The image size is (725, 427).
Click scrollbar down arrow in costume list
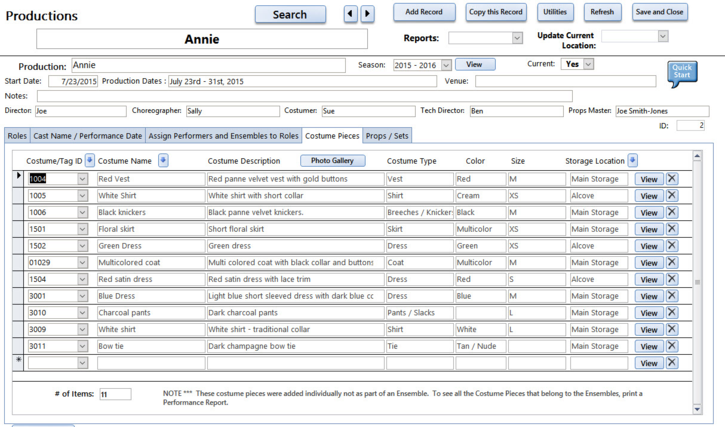coord(697,409)
